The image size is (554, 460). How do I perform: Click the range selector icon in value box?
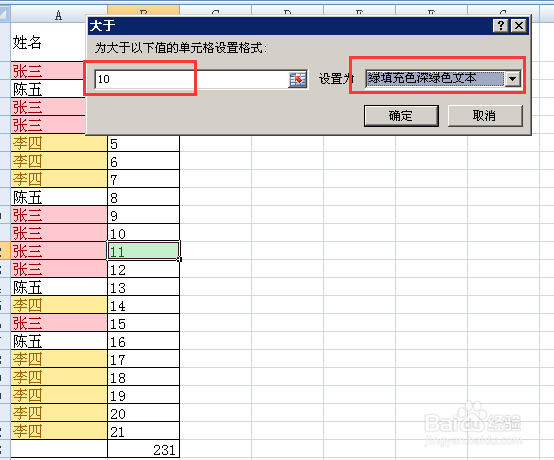point(297,79)
